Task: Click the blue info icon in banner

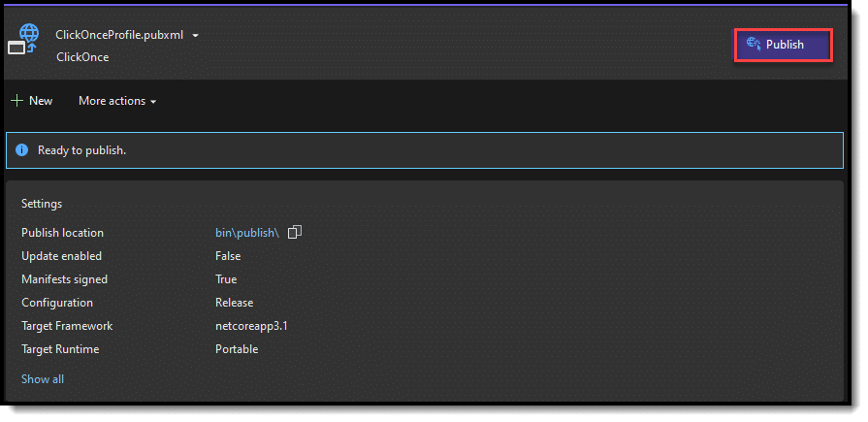Action: pyautogui.click(x=21, y=150)
